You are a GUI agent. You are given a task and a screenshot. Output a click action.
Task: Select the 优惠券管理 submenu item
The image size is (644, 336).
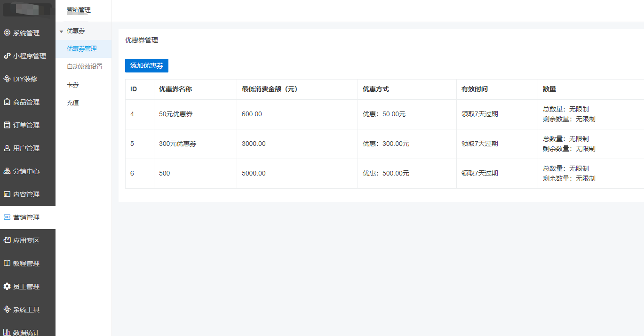coord(81,48)
